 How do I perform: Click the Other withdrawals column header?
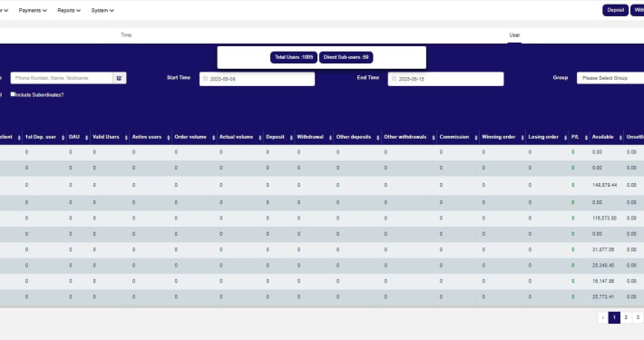coord(405,137)
